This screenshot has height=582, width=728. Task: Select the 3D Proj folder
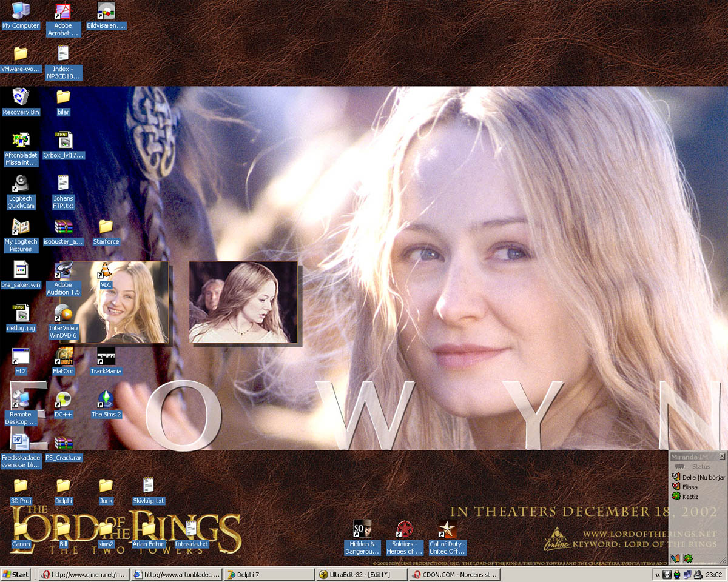pyautogui.click(x=21, y=491)
